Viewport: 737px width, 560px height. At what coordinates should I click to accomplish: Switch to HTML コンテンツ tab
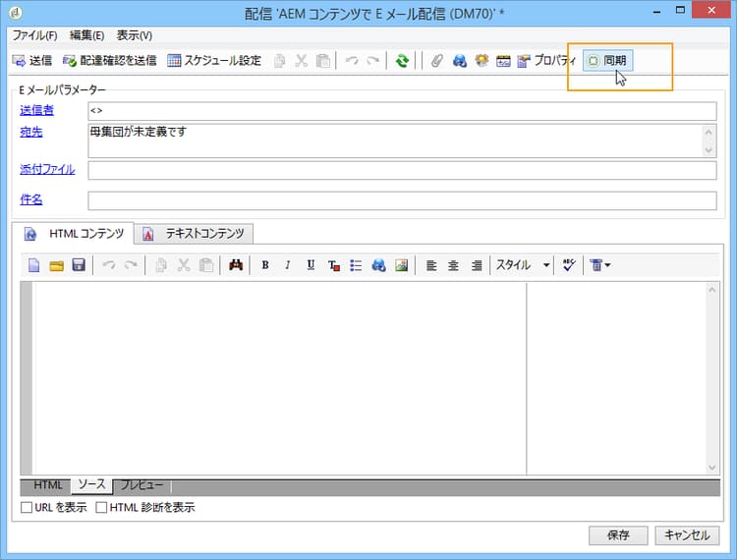pos(74,234)
